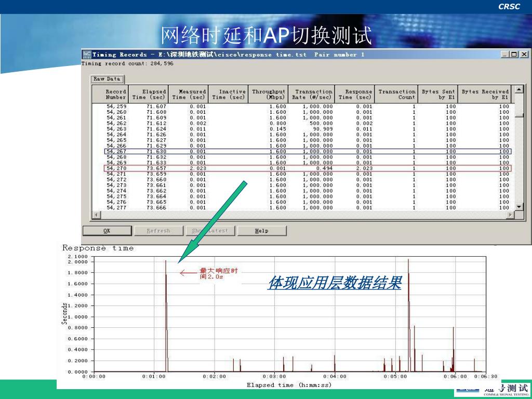
Task: Click the Transaction Count column header
Action: pos(396,95)
